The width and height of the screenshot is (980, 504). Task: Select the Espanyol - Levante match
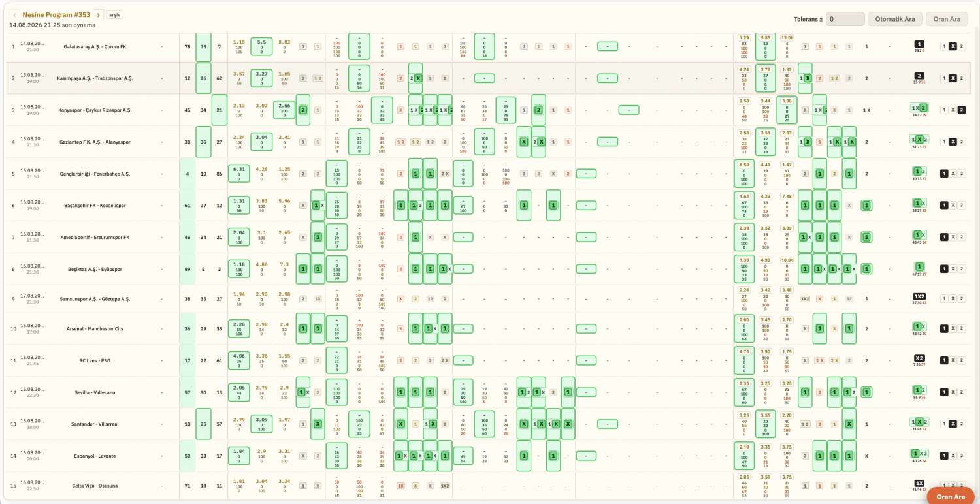pyautogui.click(x=95, y=456)
